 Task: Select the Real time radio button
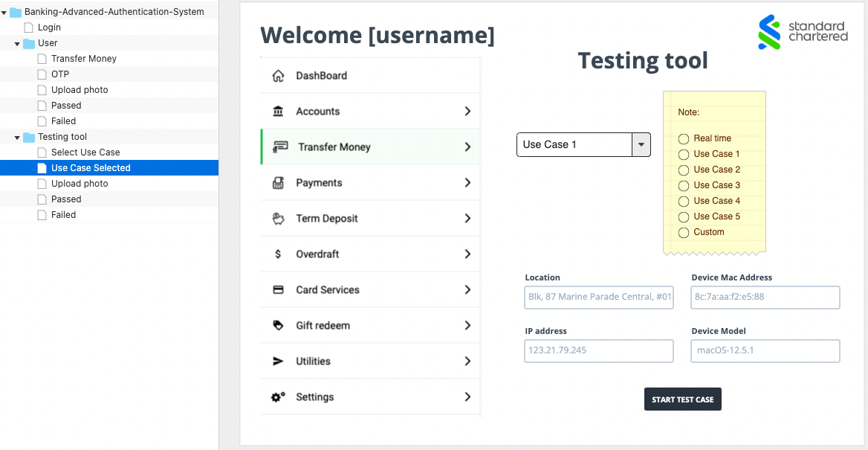683,138
